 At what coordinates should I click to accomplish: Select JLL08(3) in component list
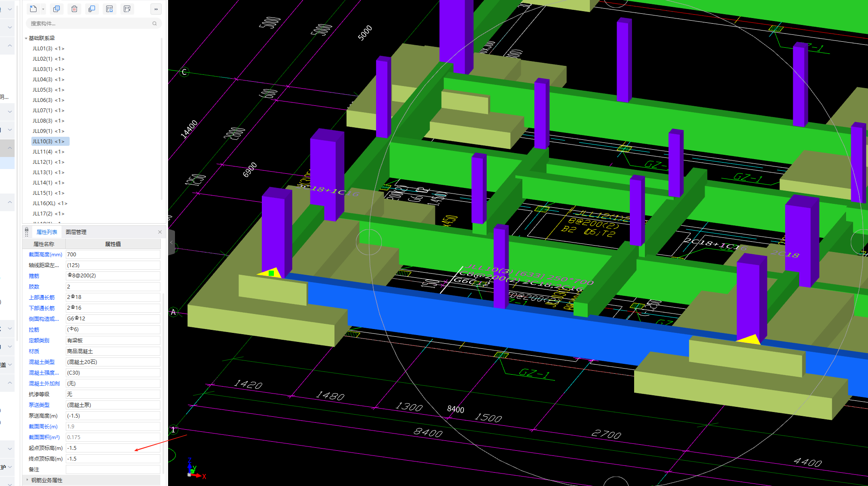tap(48, 121)
